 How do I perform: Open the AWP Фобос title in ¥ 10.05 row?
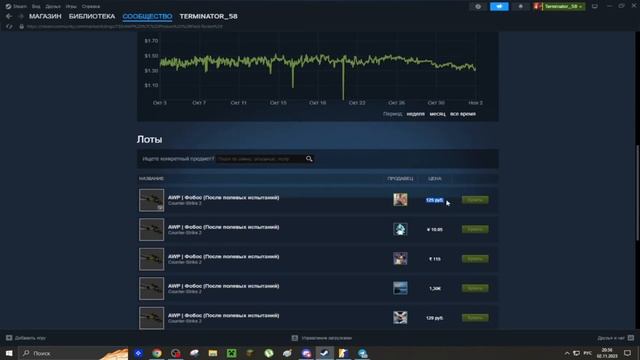(224, 227)
